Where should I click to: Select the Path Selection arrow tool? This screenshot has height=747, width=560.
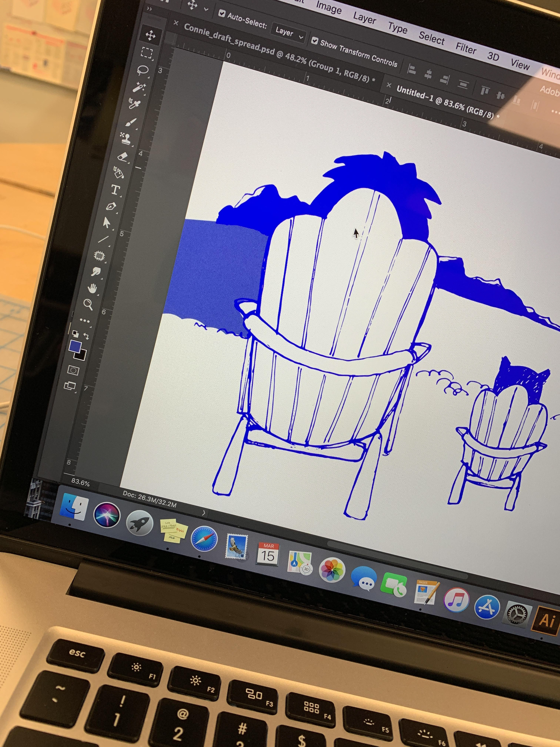[x=107, y=223]
